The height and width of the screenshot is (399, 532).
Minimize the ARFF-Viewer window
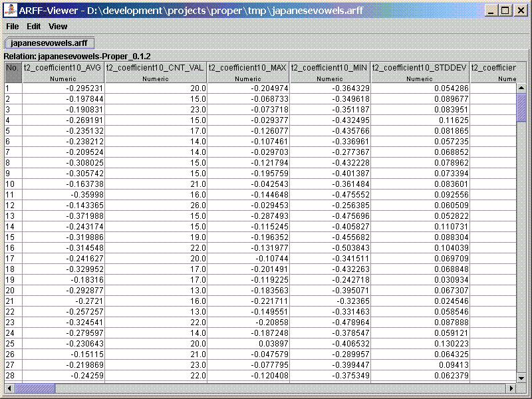491,11
